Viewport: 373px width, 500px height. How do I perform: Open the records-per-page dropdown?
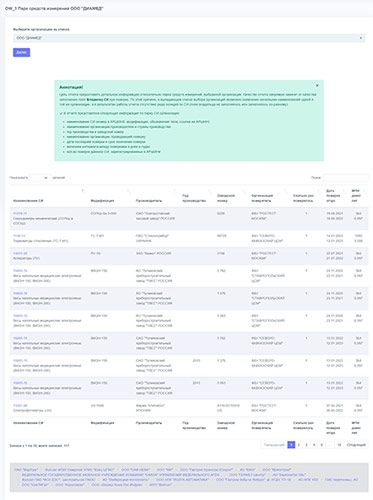point(39,178)
